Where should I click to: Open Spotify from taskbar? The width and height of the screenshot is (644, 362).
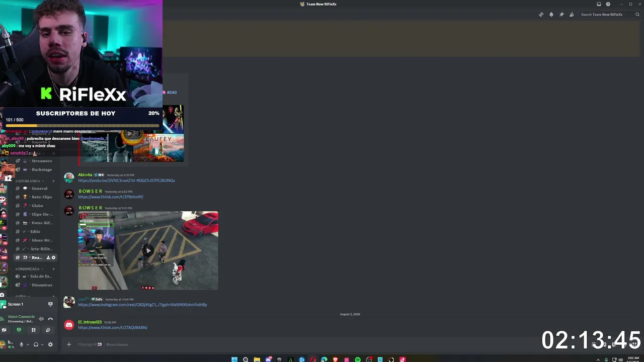coord(358,359)
